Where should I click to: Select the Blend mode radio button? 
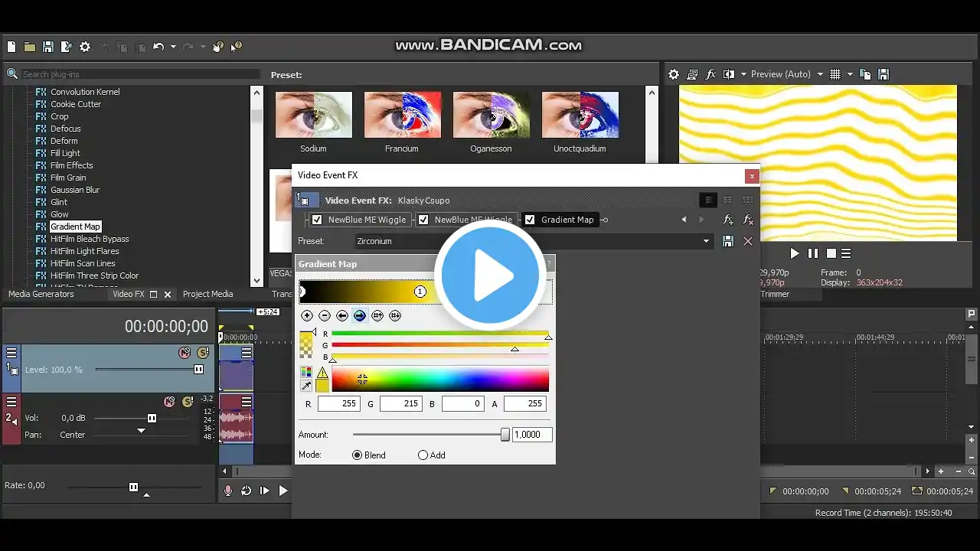pos(357,455)
